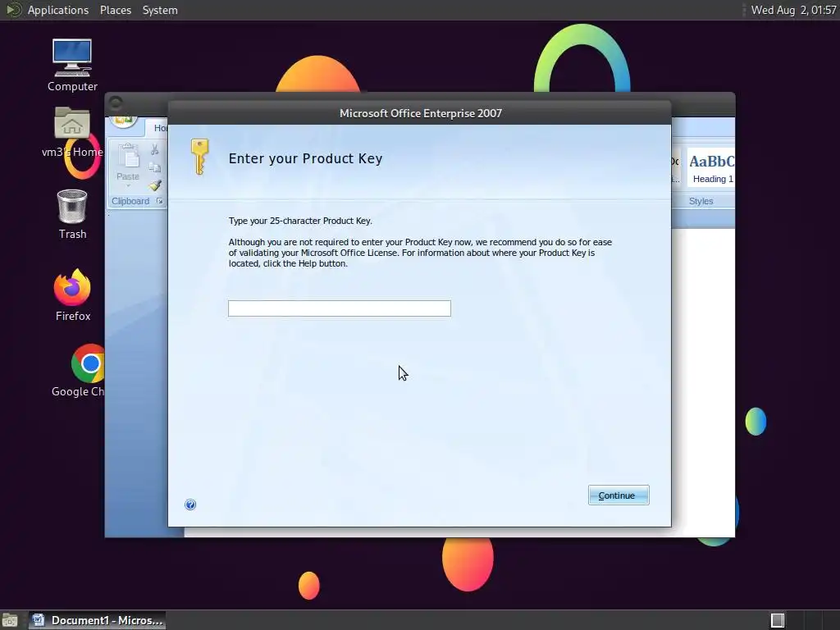Viewport: 840px width, 630px height.
Task: Open the Help button in the dialog
Action: tap(190, 504)
